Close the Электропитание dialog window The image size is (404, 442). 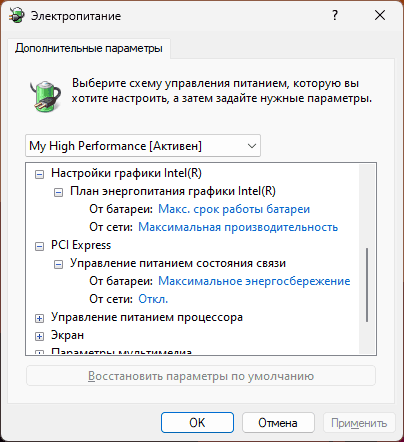(380, 15)
